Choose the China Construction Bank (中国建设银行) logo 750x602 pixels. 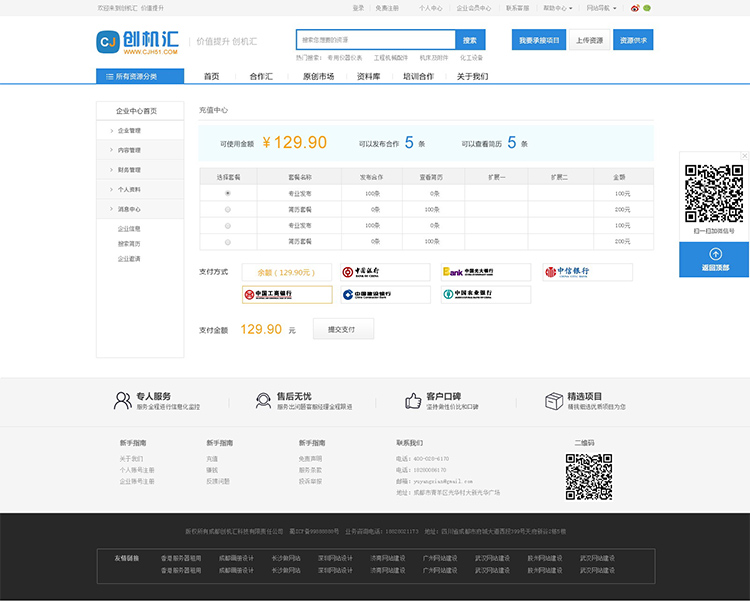tap(373, 294)
